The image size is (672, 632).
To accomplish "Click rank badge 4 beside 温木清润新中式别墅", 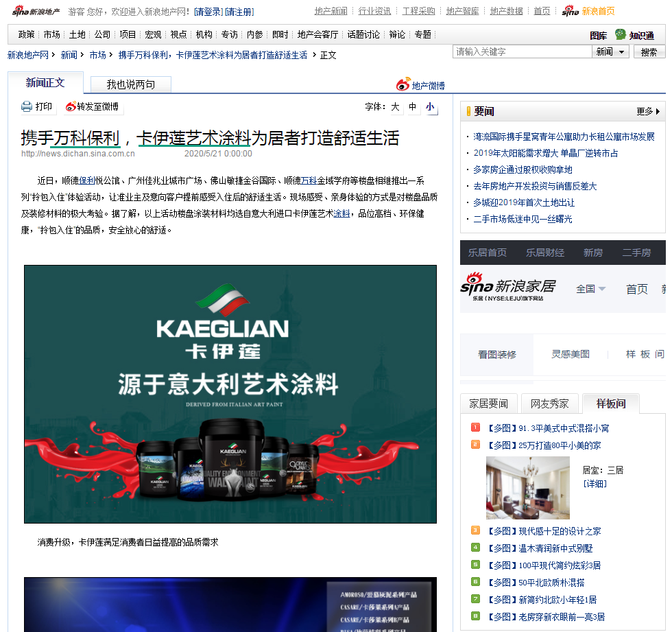I will point(475,548).
